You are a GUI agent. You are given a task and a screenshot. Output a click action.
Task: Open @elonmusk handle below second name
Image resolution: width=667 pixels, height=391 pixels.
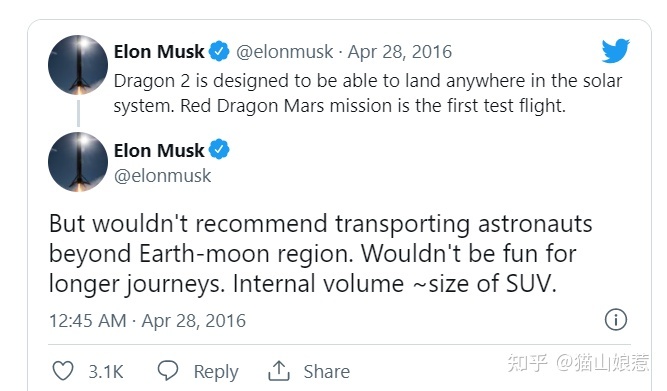(x=162, y=176)
